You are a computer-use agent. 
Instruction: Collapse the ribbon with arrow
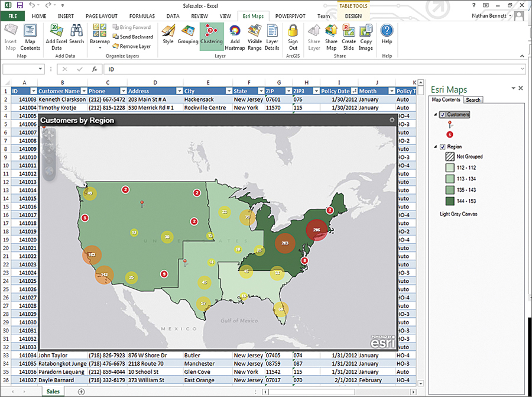522,56
